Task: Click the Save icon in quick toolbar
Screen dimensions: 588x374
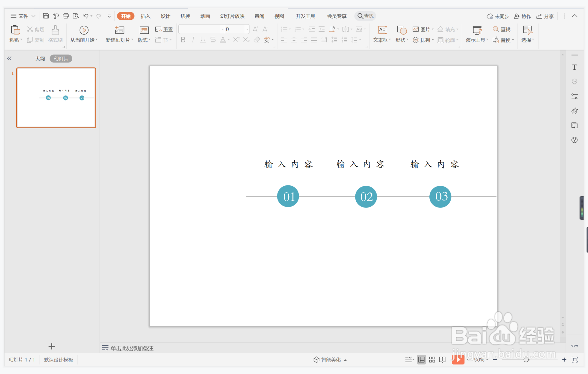Action: [46, 16]
